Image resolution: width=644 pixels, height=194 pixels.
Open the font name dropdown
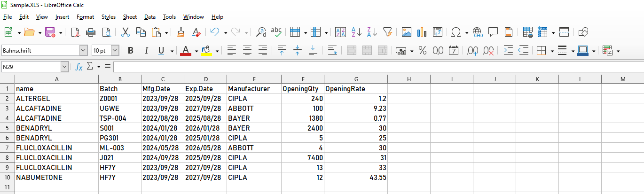click(x=84, y=50)
